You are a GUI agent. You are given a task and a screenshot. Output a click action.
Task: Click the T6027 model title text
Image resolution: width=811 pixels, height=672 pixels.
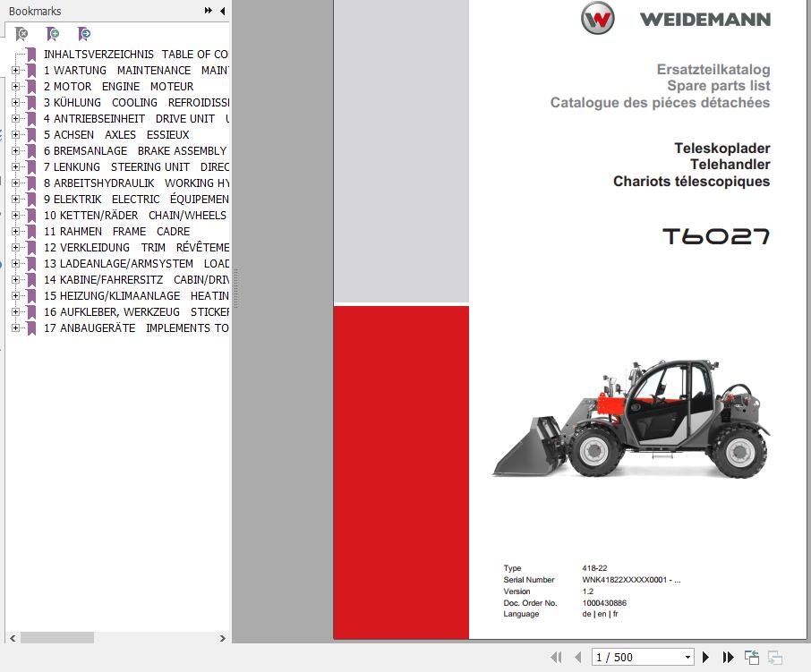pos(716,236)
